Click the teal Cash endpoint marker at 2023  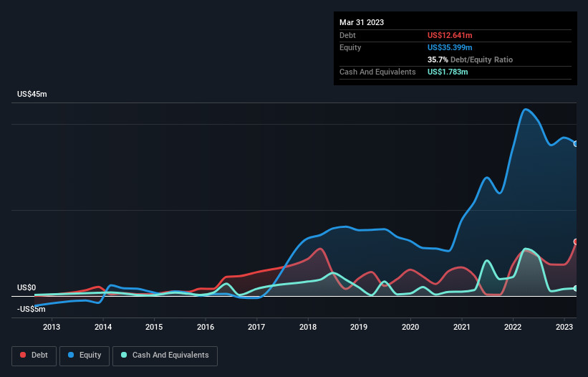[x=576, y=288]
